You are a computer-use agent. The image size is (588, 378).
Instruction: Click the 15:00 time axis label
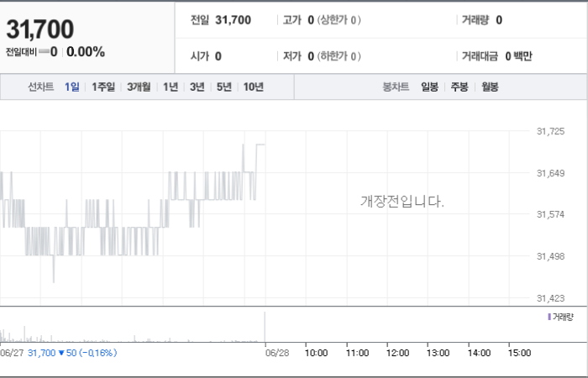(519, 353)
